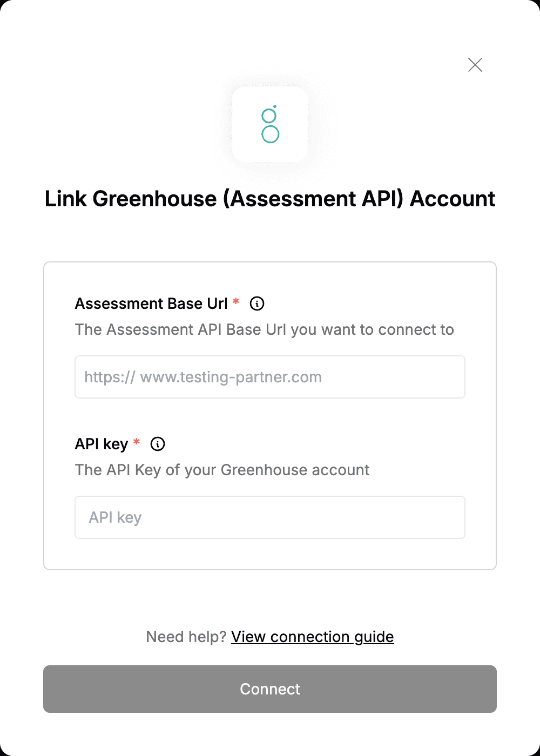Focus the Assessment Base Url input field
The height and width of the screenshot is (756, 540).
(x=270, y=377)
